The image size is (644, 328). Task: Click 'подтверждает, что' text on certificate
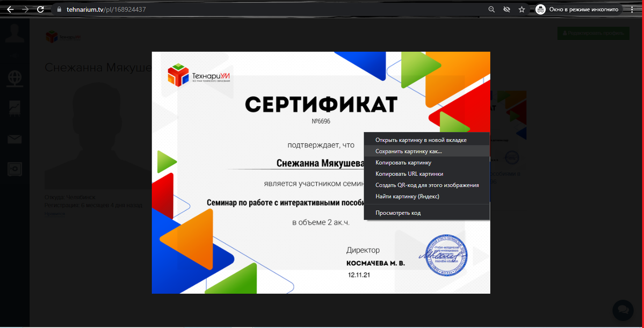321,144
